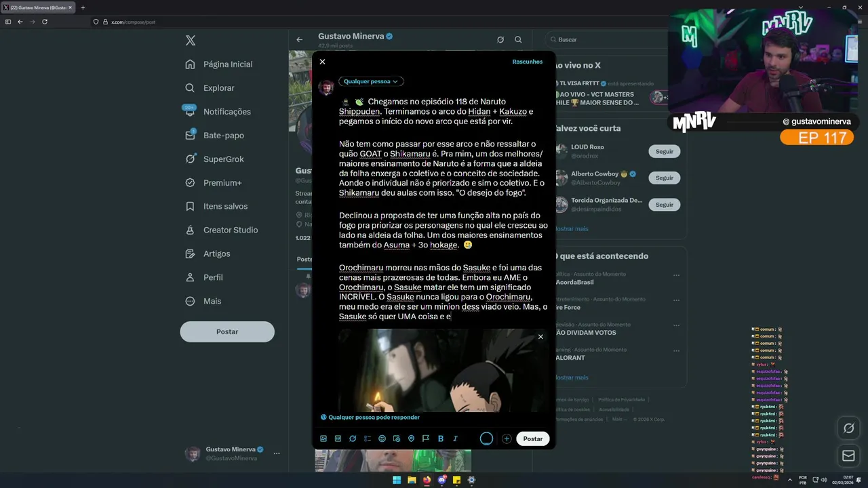Viewport: 868px width, 488px height.
Task: Open more options for Fire Force trend
Action: [x=676, y=300]
